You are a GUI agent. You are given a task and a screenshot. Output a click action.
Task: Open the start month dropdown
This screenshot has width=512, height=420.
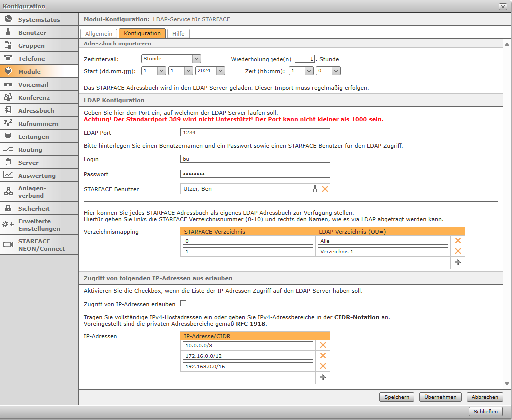pos(181,71)
